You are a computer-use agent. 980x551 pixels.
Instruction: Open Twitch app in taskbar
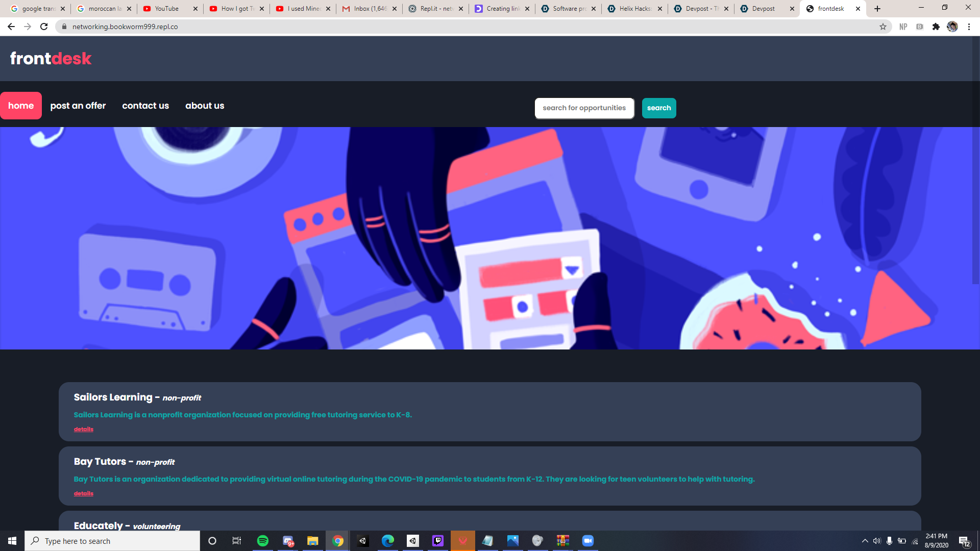(x=438, y=541)
